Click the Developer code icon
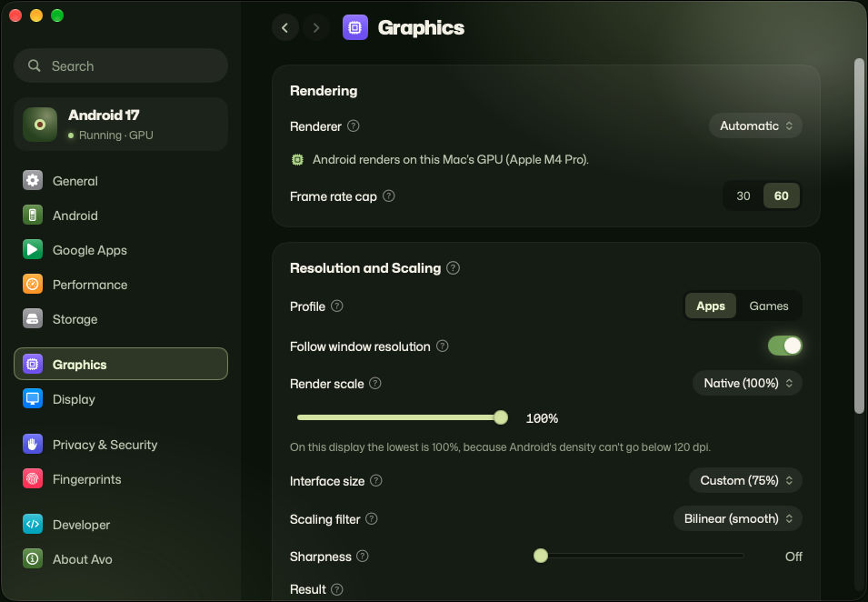Image resolution: width=868 pixels, height=602 pixels. point(33,525)
